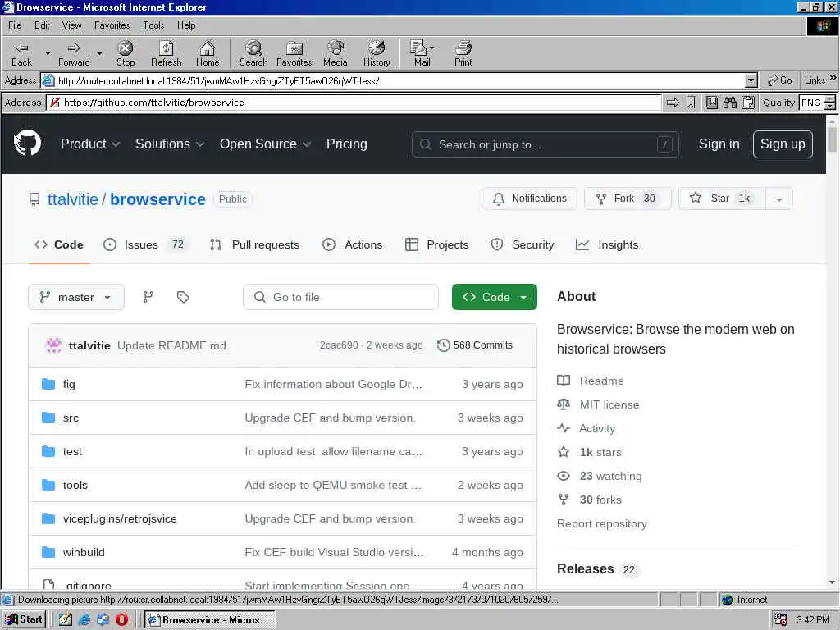
Task: Show the History pane
Action: [377, 53]
